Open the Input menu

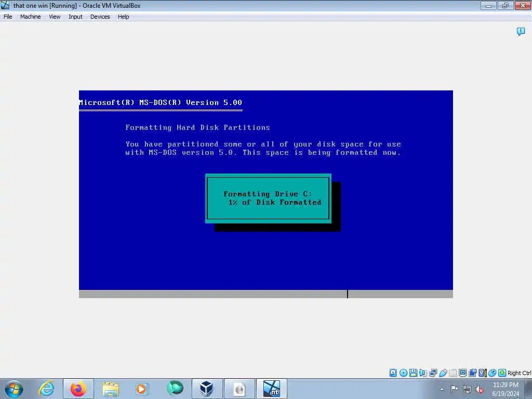[x=75, y=17]
